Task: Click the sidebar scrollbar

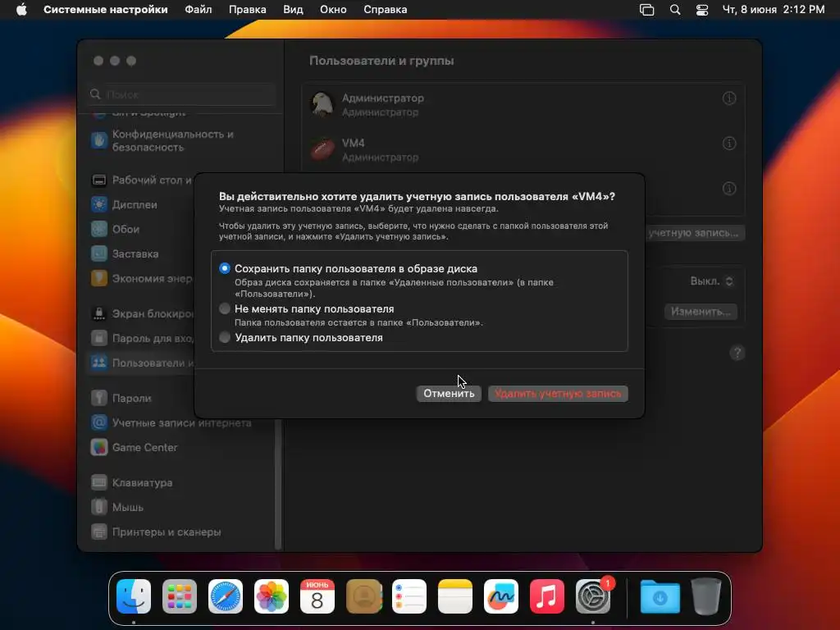Action: (x=278, y=485)
